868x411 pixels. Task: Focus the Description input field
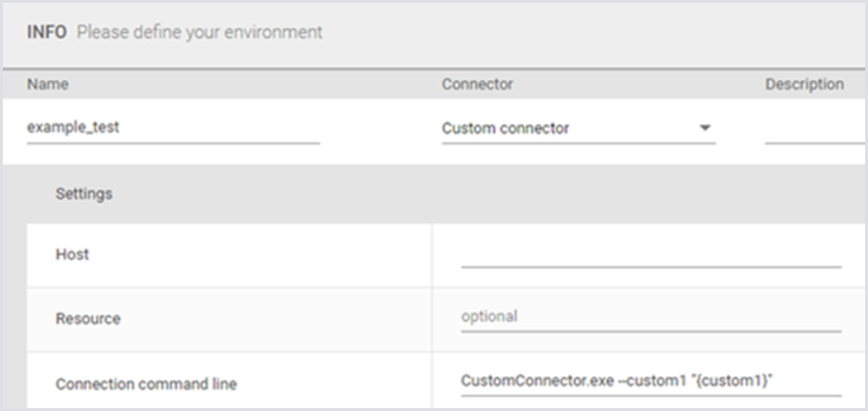point(813,128)
